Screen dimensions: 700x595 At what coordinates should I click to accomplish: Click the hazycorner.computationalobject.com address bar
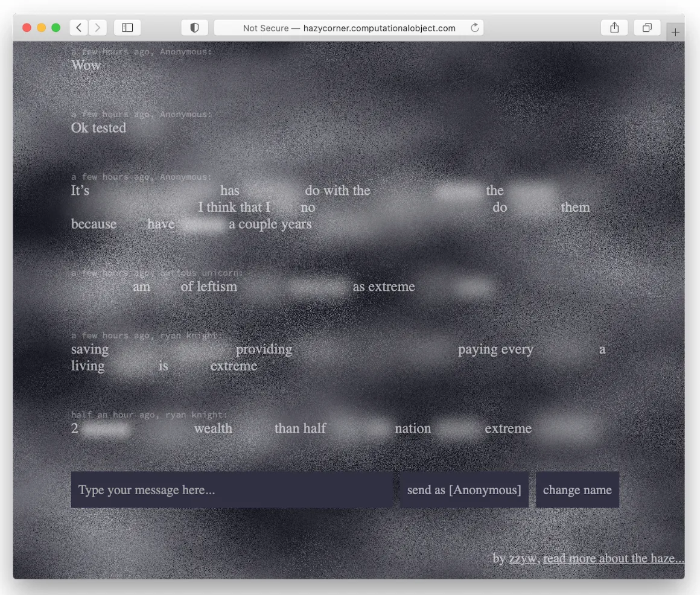point(348,28)
